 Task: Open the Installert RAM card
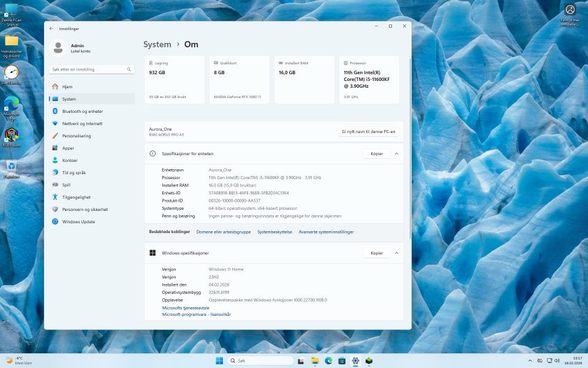click(304, 80)
